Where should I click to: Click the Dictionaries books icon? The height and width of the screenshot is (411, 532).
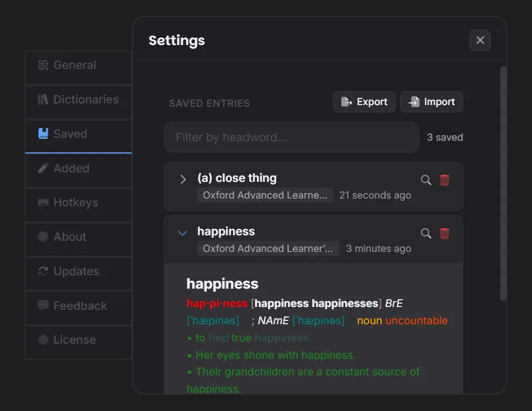click(x=43, y=100)
